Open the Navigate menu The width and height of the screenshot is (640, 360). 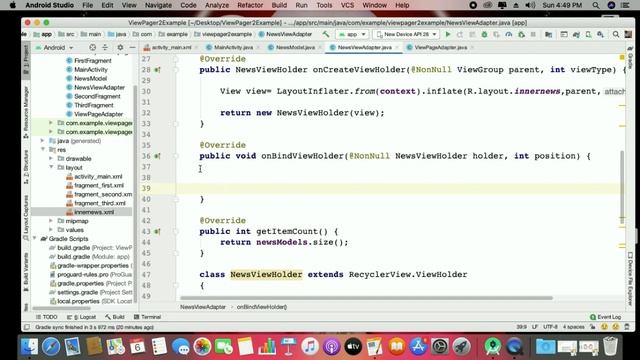point(158,5)
